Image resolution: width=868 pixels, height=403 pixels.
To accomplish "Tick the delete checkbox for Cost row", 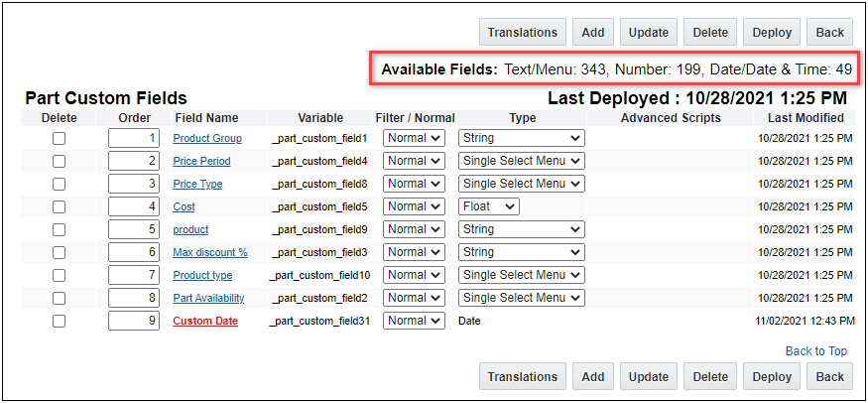I will tap(59, 206).
